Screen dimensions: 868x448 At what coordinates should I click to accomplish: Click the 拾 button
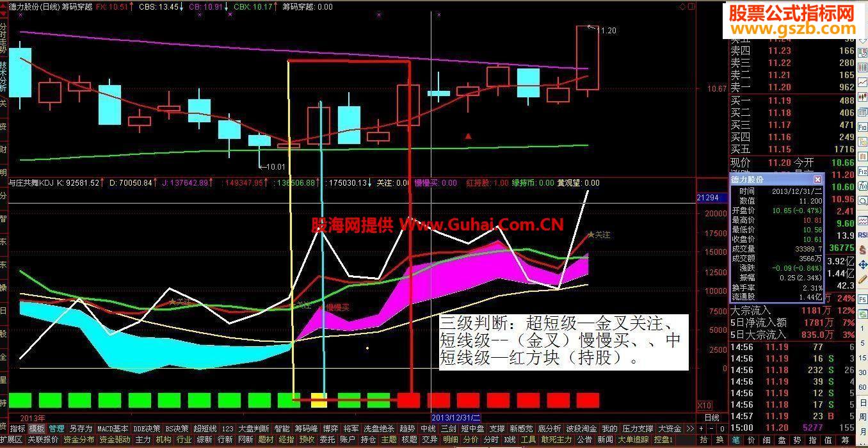(x=704, y=440)
